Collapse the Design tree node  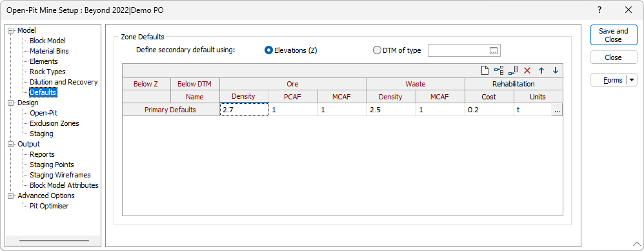(11, 103)
